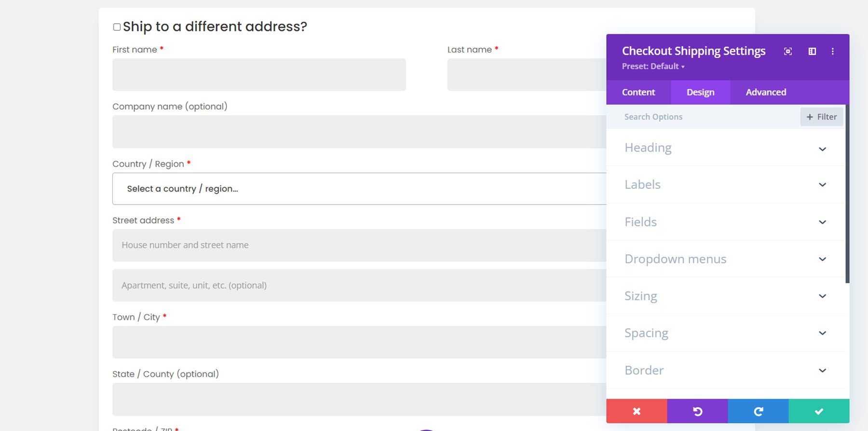The width and height of the screenshot is (868, 431).
Task: Click the blue redo arrow button
Action: (758, 411)
